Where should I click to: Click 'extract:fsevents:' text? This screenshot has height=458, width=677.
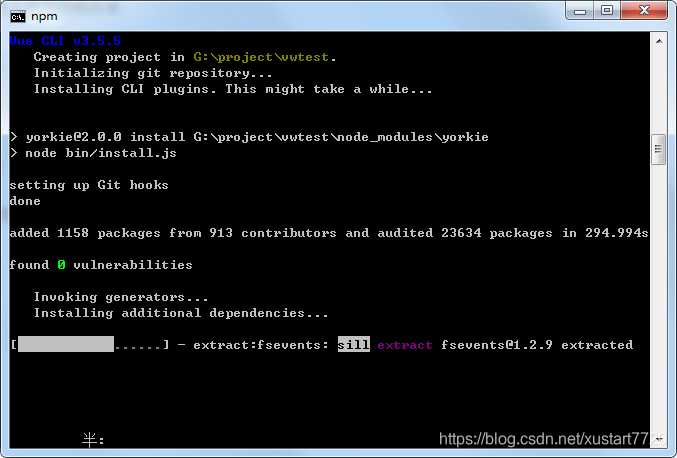pos(261,345)
